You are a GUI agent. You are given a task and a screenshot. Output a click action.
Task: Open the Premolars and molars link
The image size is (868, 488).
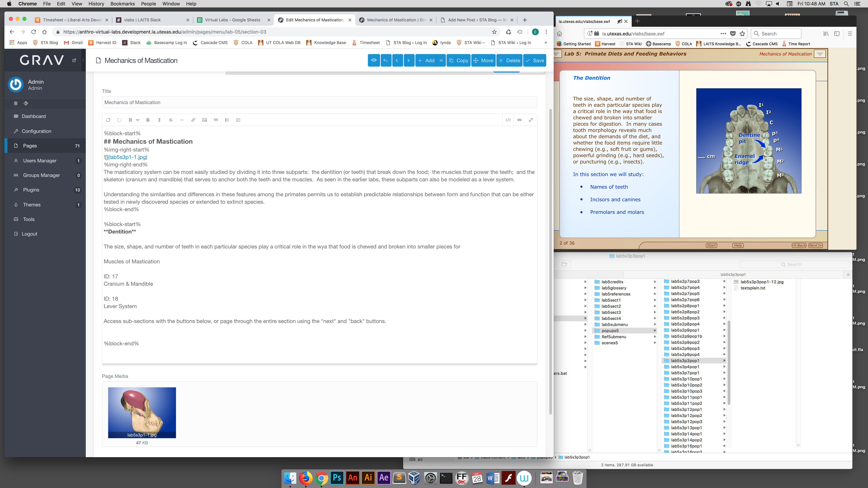point(617,212)
